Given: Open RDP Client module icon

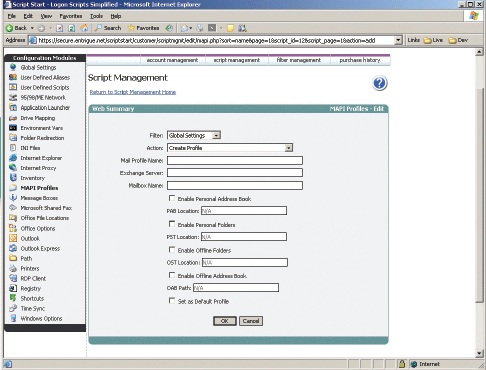Looking at the screenshot, I should (13, 278).
